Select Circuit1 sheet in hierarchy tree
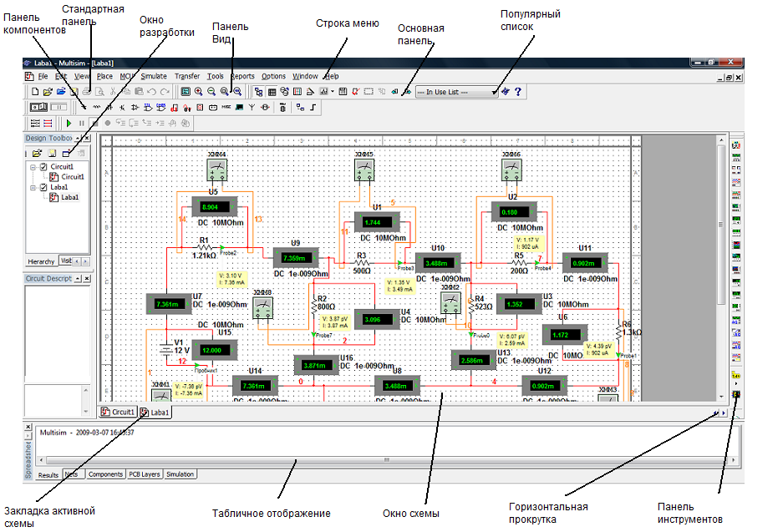This screenshot has height=532, width=783. (68, 177)
